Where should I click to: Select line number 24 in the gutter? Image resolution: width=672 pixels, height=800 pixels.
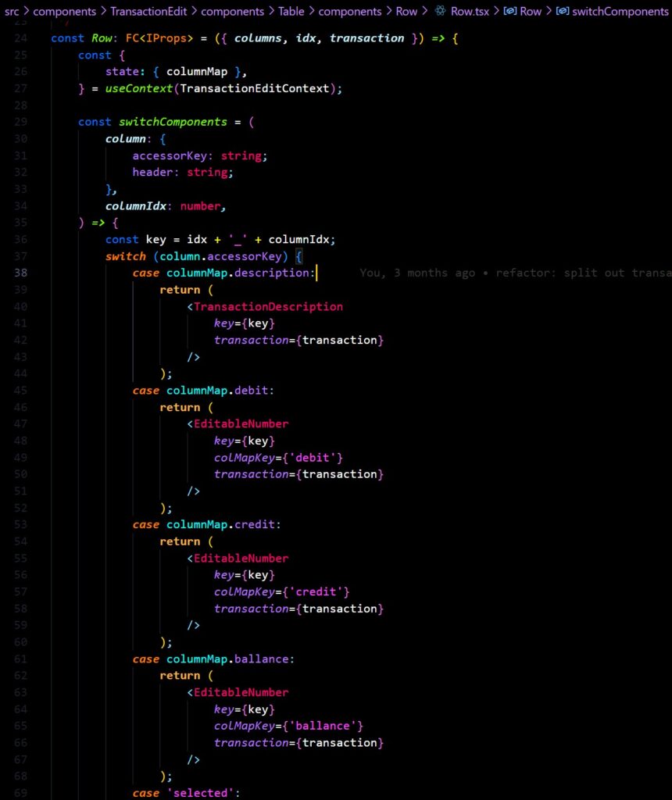click(20, 38)
